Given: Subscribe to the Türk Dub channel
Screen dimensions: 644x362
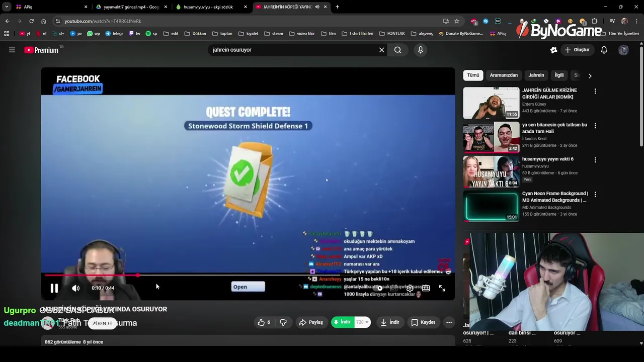Looking at the screenshot, I should [102, 323].
